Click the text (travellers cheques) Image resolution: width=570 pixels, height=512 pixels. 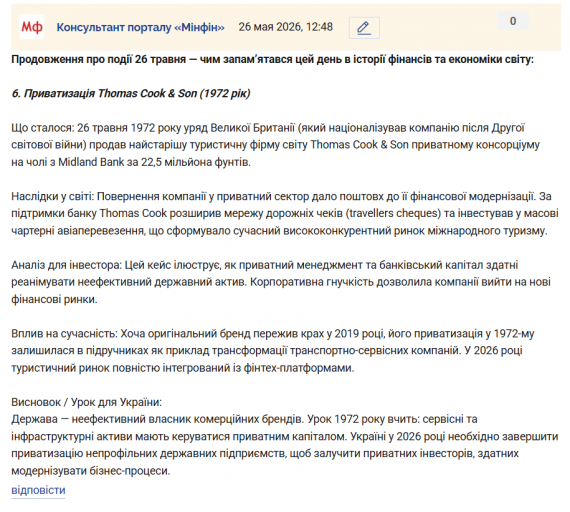tap(393, 213)
